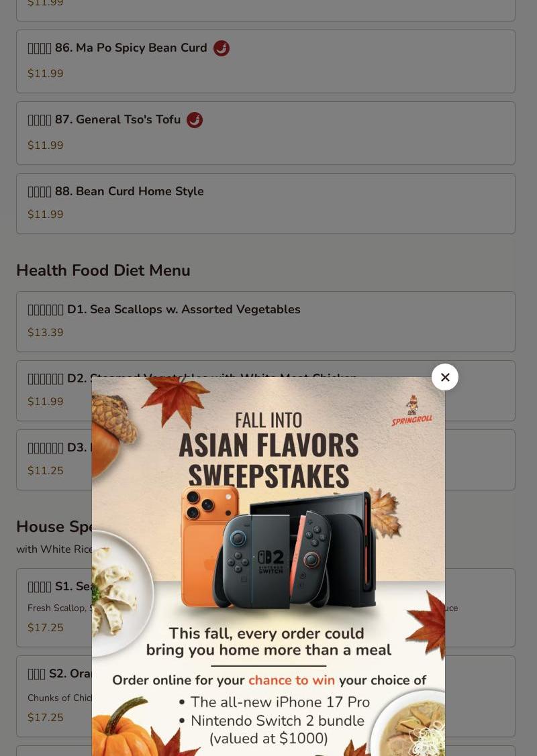537x756 pixels.
Task: Close the sweepstakes popup with X button
Action: pos(445,377)
